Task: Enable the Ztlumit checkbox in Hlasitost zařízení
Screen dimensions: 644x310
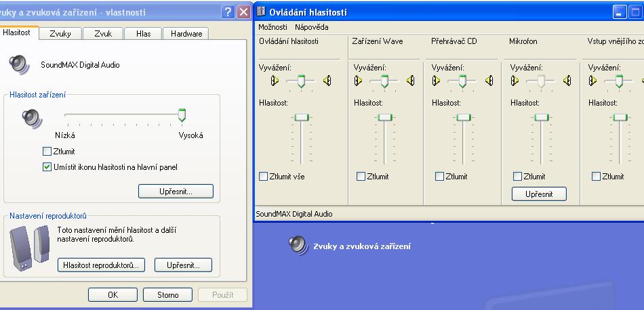Action: pos(47,152)
